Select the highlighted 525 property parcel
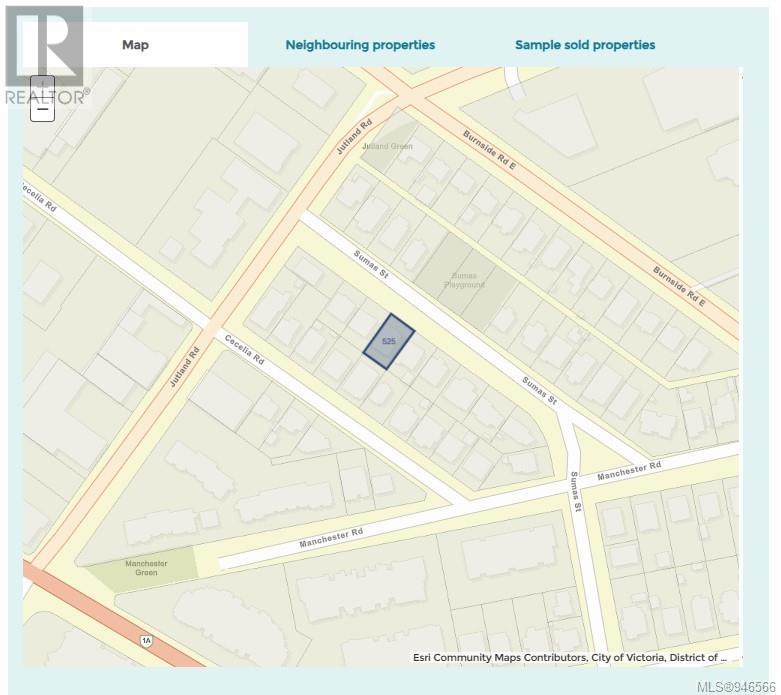The height and width of the screenshot is (695, 781). (x=388, y=343)
